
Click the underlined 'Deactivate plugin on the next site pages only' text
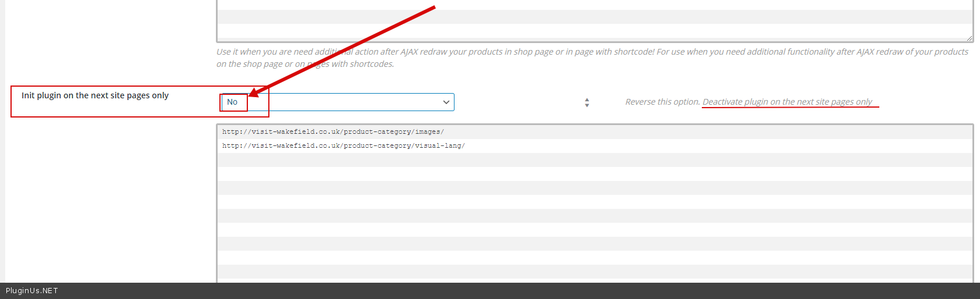tap(787, 102)
